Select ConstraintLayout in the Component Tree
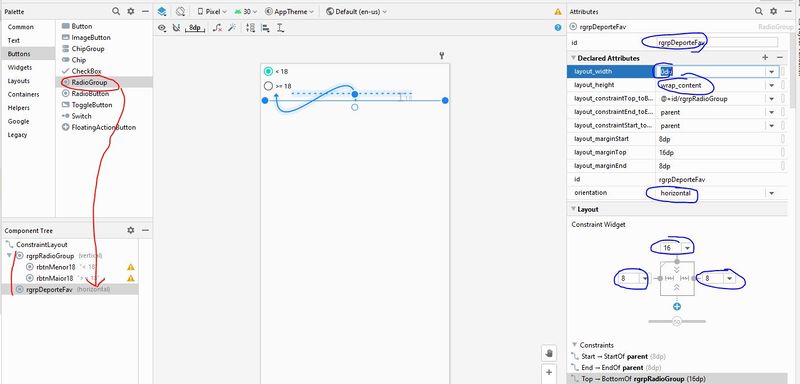The width and height of the screenshot is (800, 384). pyautogui.click(x=41, y=244)
